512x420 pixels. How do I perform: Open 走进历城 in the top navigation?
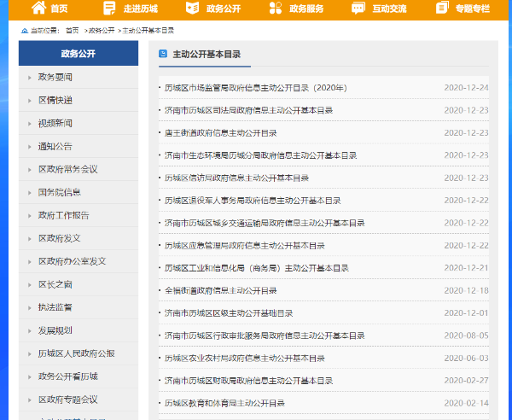[x=141, y=9]
